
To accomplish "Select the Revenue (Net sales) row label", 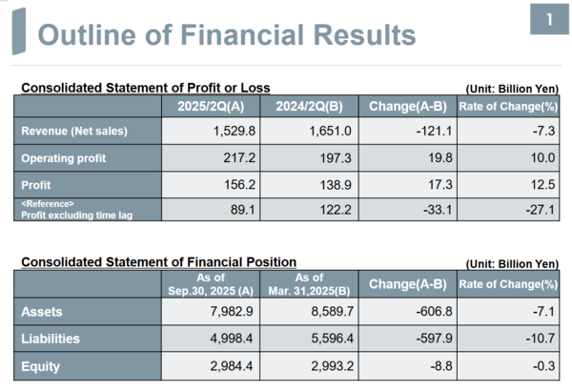I will [x=73, y=131].
